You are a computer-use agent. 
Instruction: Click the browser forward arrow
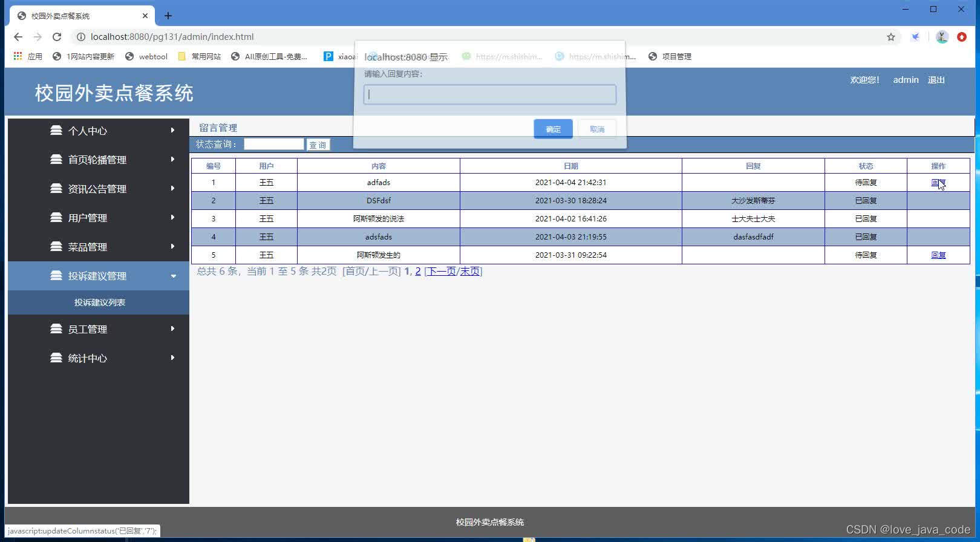38,37
